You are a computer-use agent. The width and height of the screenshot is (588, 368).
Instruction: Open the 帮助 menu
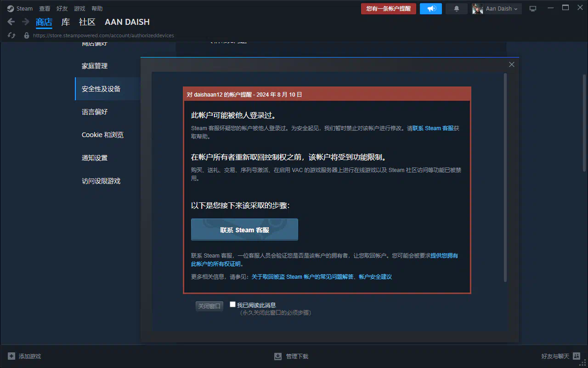point(97,9)
